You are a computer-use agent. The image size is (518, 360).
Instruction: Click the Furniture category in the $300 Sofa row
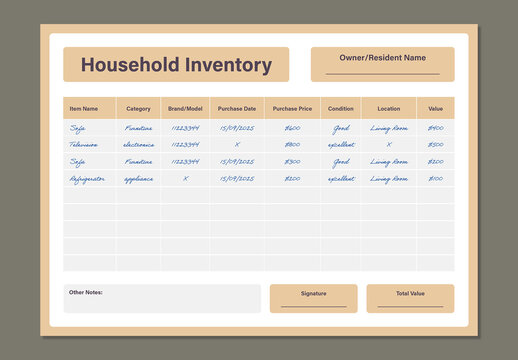(x=139, y=162)
